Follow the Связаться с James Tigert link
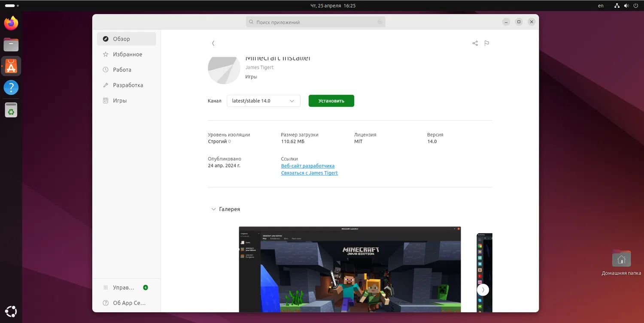 coord(310,173)
